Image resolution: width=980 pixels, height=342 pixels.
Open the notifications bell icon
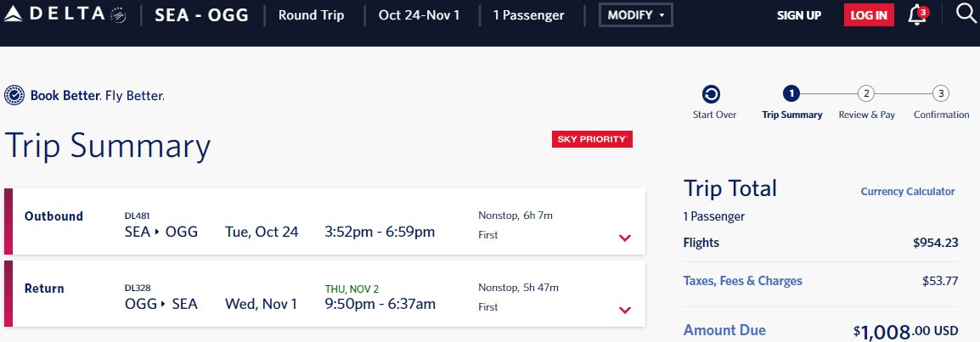917,15
